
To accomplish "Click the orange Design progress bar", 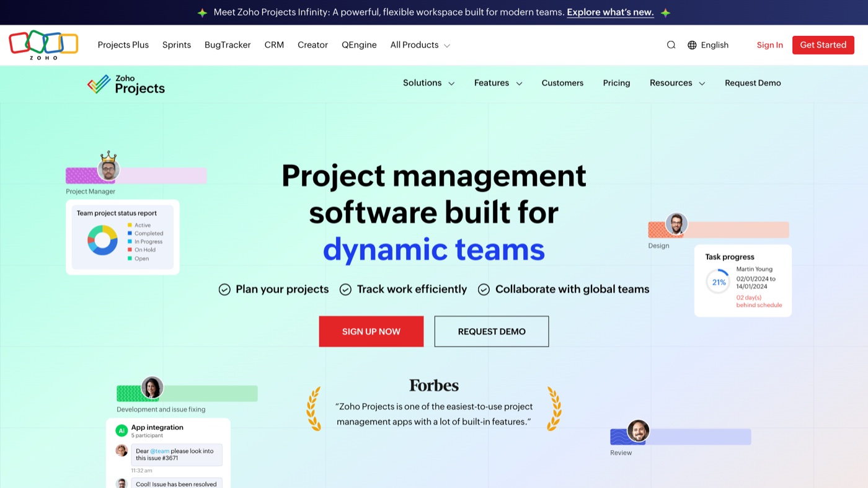I will tap(719, 229).
